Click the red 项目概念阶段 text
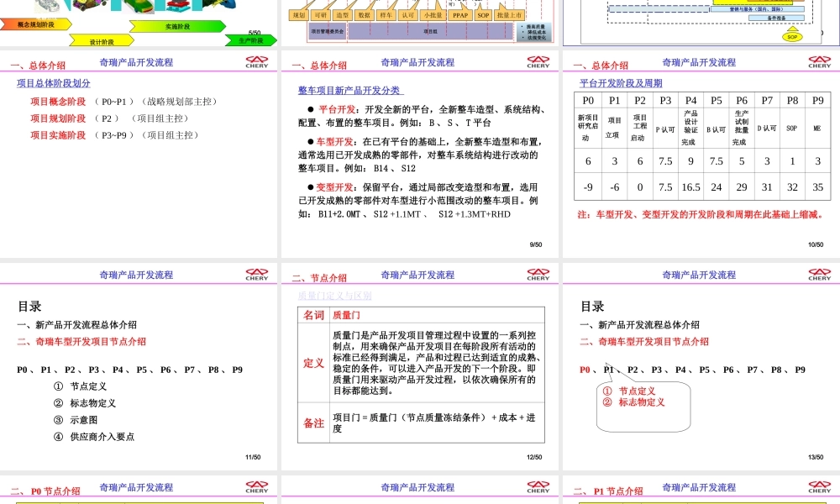Screen dimensions: 840x504 58,102
